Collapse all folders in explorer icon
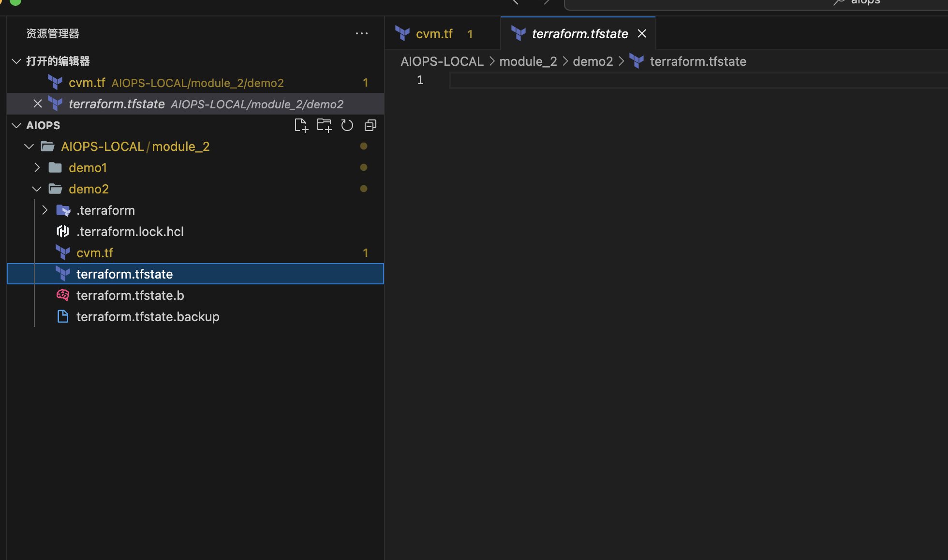 [x=370, y=125]
